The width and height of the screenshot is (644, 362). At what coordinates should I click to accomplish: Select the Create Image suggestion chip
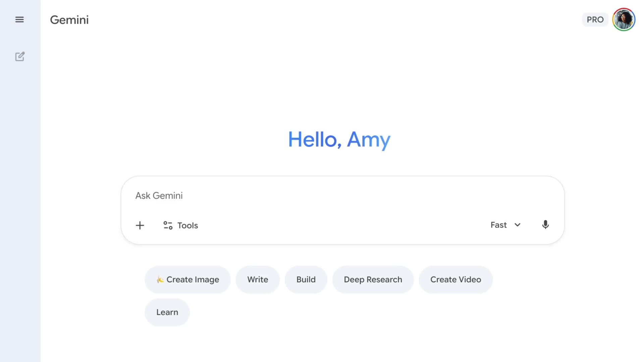[x=187, y=280]
